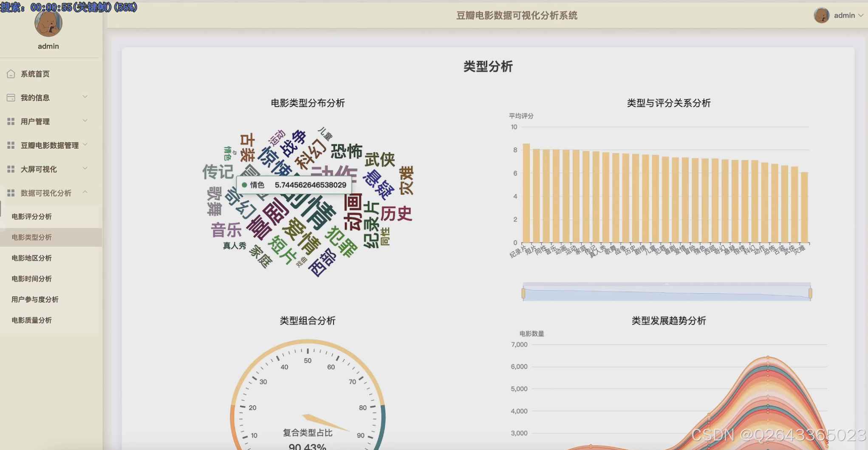Click 纪录片 in the word cloud
Viewport: 868px width, 450px height.
point(371,225)
